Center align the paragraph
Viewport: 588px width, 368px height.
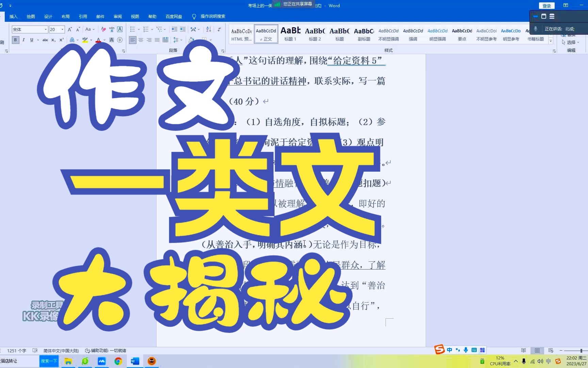point(141,40)
